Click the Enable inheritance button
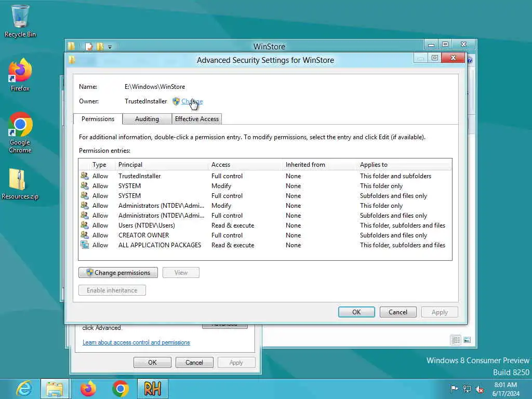This screenshot has width=532, height=399. click(112, 290)
